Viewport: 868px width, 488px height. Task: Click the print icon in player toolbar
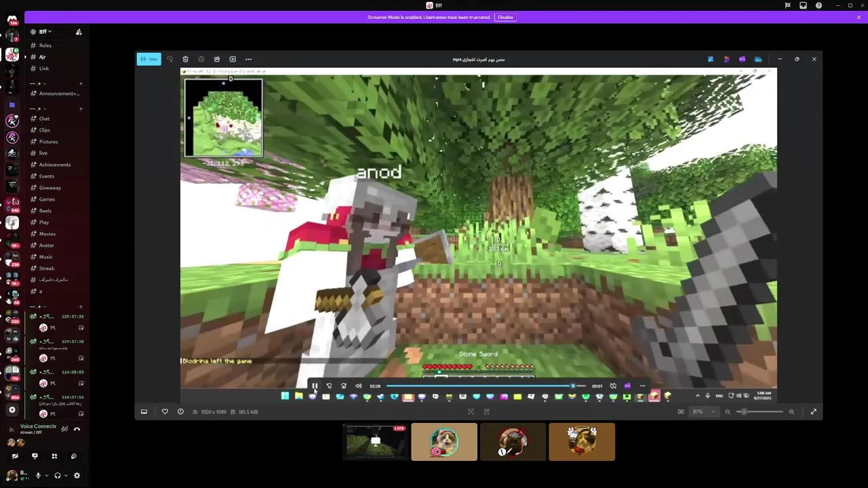point(201,59)
